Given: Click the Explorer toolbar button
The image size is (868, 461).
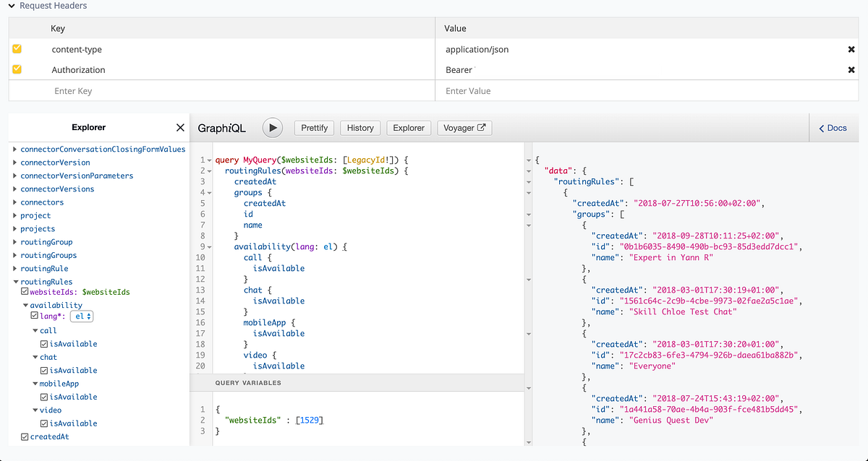Looking at the screenshot, I should pyautogui.click(x=409, y=127).
